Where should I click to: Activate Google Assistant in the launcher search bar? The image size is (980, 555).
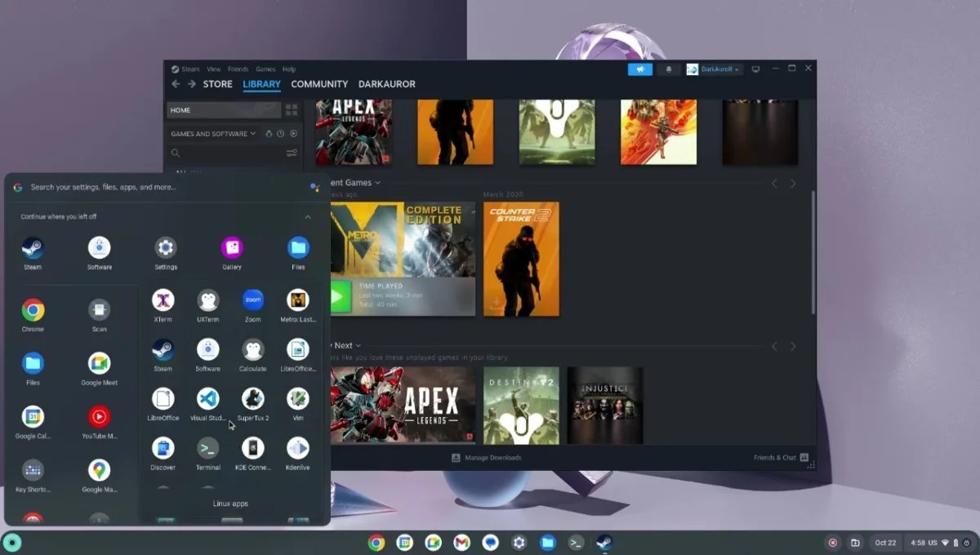(314, 187)
